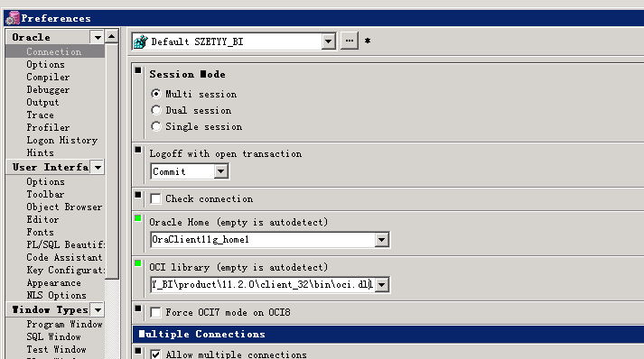Click the green indicator beside OCI library
Screen dimensions: 644x359
click(138, 263)
